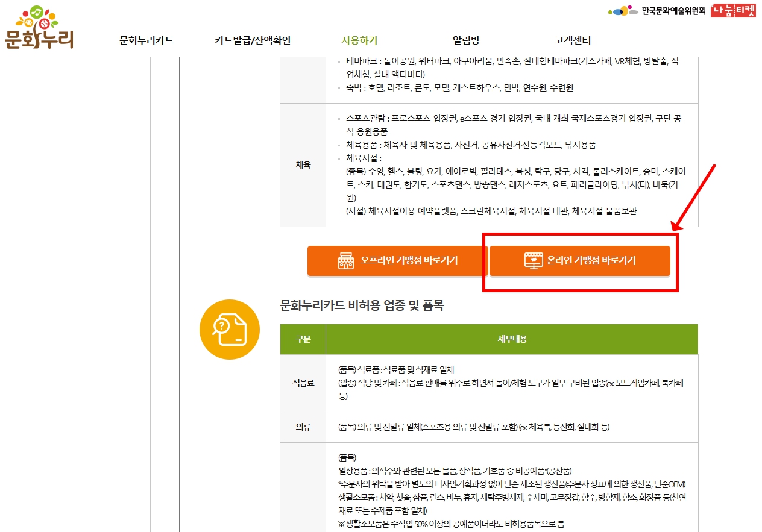Click the monitor icon on online button

pyautogui.click(x=533, y=261)
